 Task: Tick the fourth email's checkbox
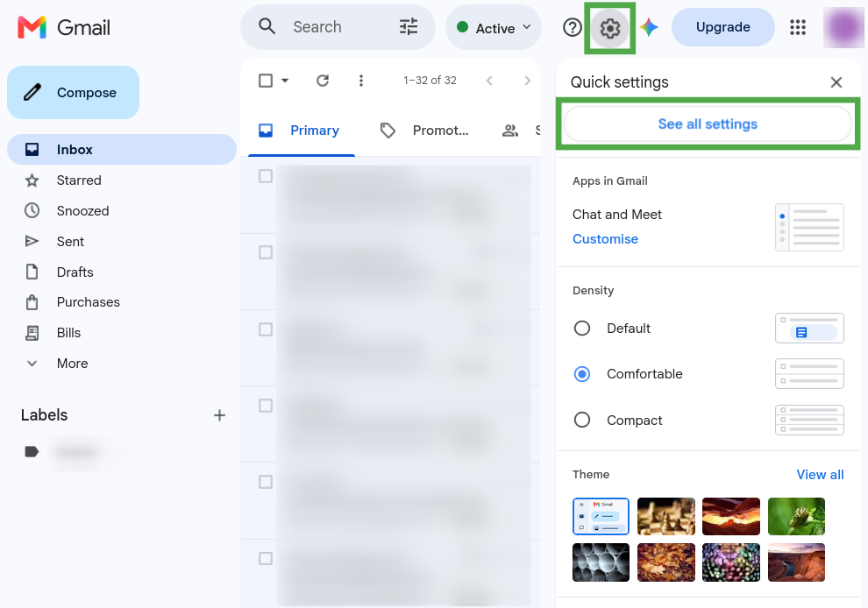266,406
